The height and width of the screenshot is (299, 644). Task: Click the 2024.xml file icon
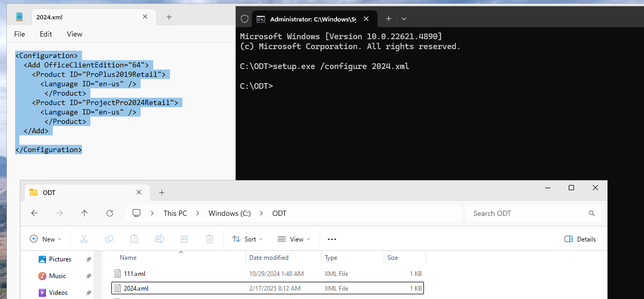coord(118,288)
